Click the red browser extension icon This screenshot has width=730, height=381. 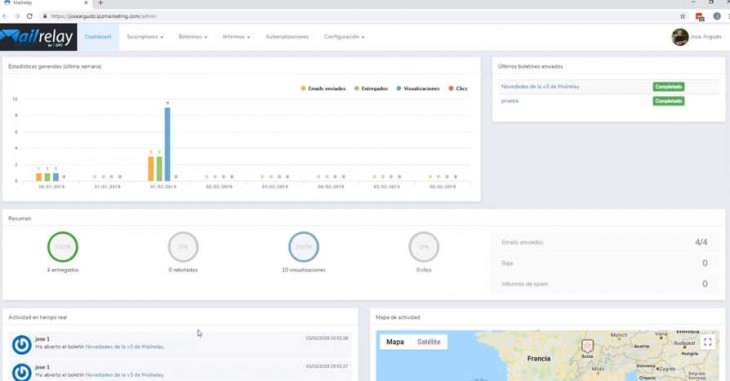pyautogui.click(x=700, y=17)
